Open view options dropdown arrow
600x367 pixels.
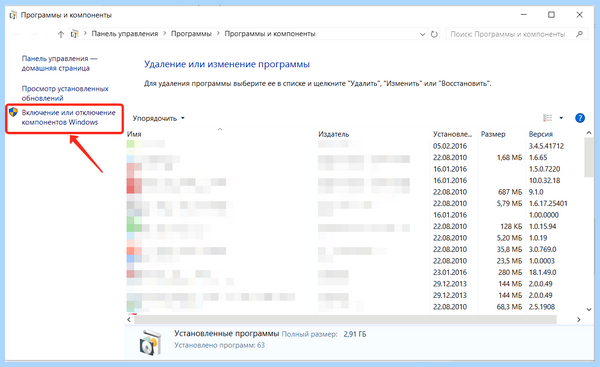561,118
